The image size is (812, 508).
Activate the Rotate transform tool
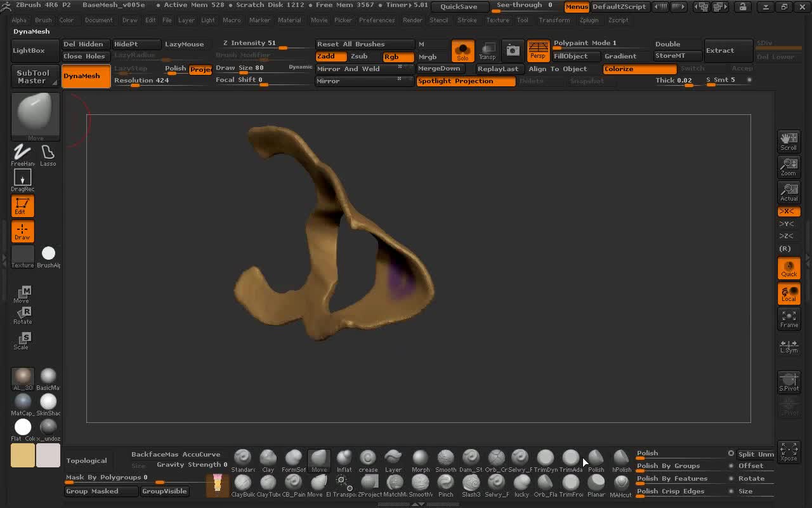point(23,315)
